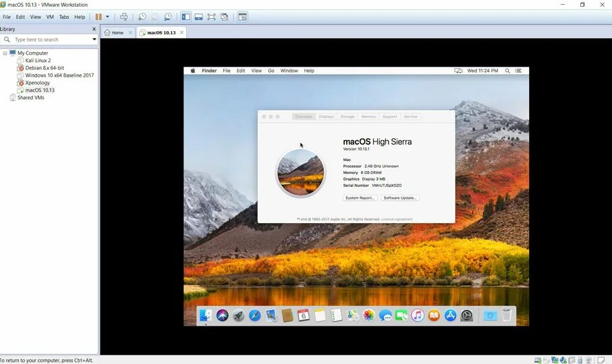Launch Siri from the Dock
The height and width of the screenshot is (364, 612).
click(x=222, y=315)
